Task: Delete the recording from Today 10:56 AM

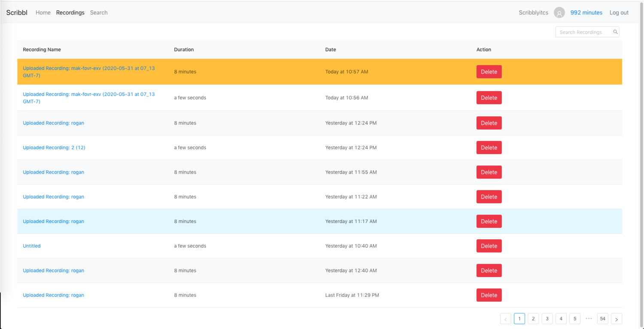Action: tap(489, 98)
